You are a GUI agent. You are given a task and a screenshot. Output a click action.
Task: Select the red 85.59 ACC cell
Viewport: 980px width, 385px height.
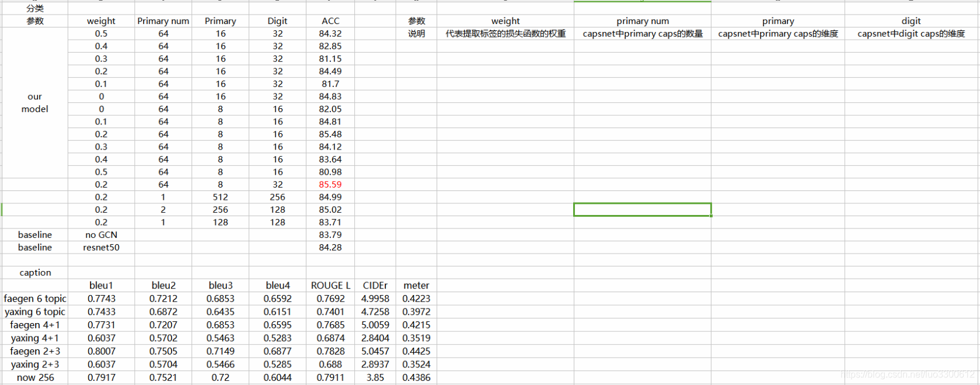pyautogui.click(x=330, y=185)
